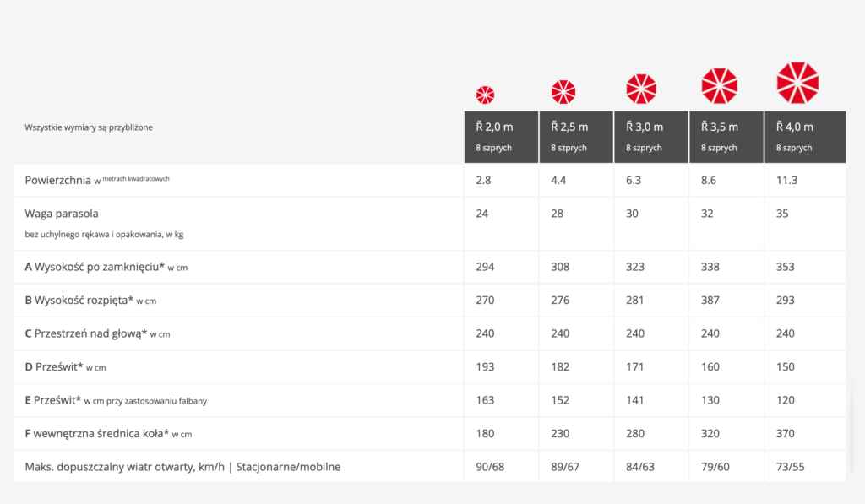Click the largest umbrella icon above 4,0 m

pyautogui.click(x=797, y=82)
